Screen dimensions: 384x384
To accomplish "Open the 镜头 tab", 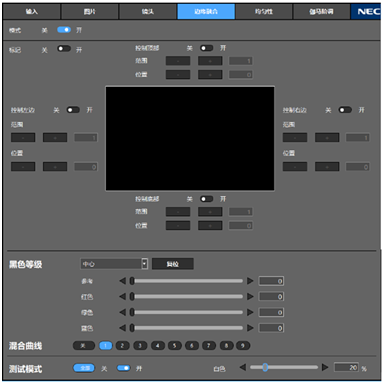I will point(148,12).
